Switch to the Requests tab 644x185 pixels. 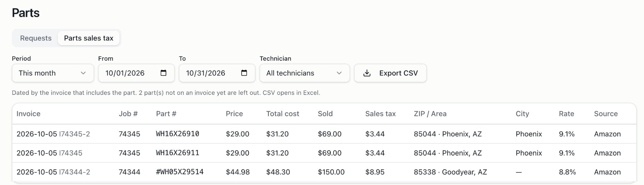tap(36, 38)
